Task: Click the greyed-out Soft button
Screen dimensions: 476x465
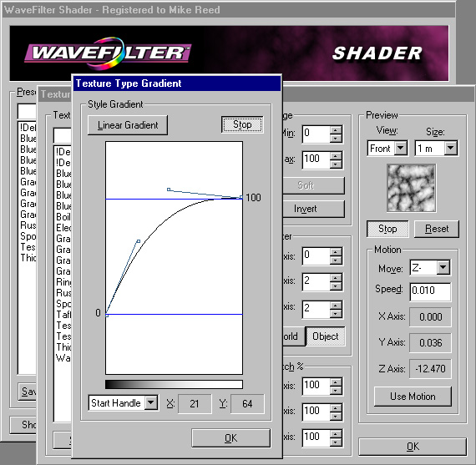Action: (x=313, y=185)
